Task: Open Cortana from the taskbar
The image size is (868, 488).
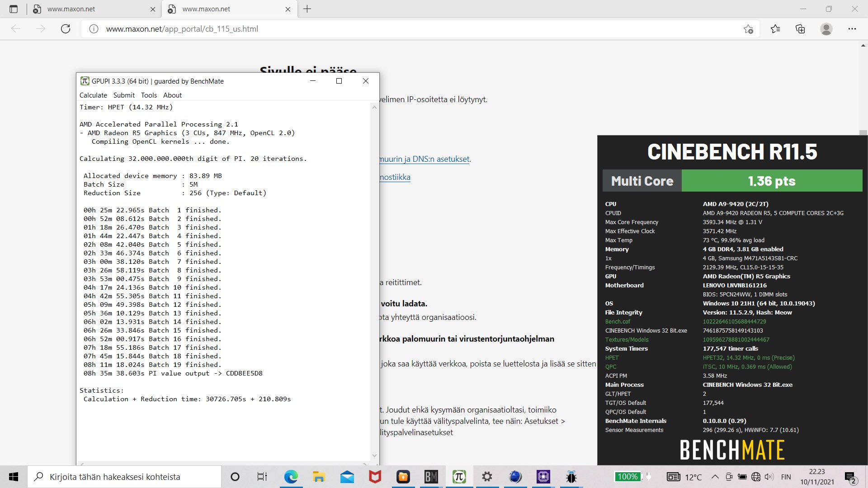Action: (235, 477)
